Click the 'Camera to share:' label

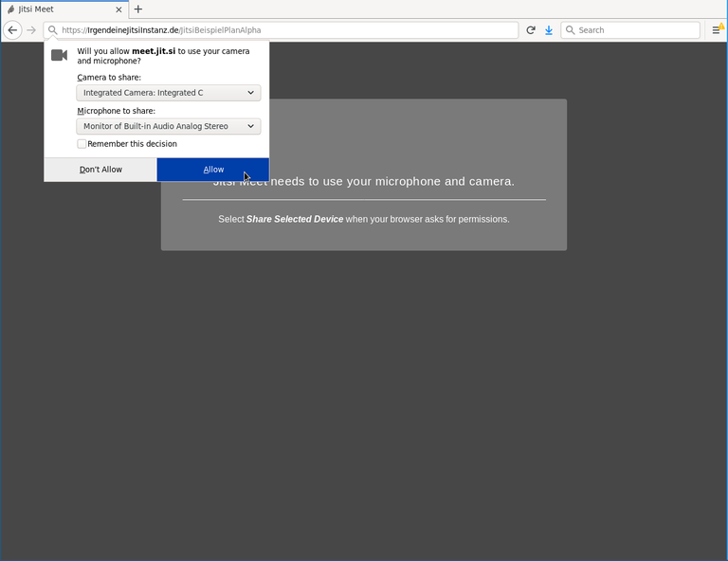pos(109,78)
